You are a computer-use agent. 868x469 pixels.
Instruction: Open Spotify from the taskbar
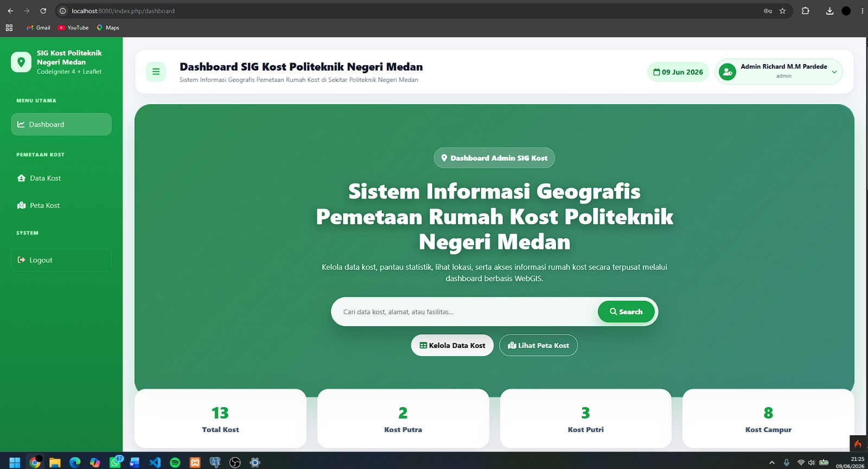click(175, 462)
